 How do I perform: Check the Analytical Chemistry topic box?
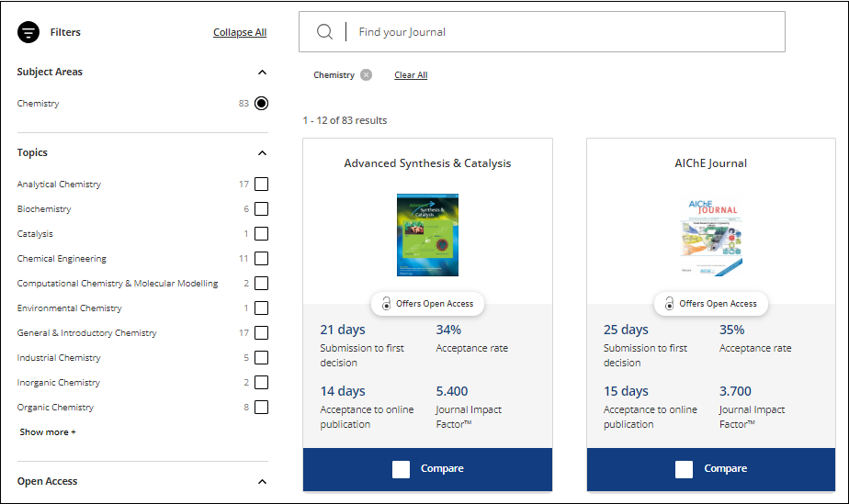(x=262, y=185)
